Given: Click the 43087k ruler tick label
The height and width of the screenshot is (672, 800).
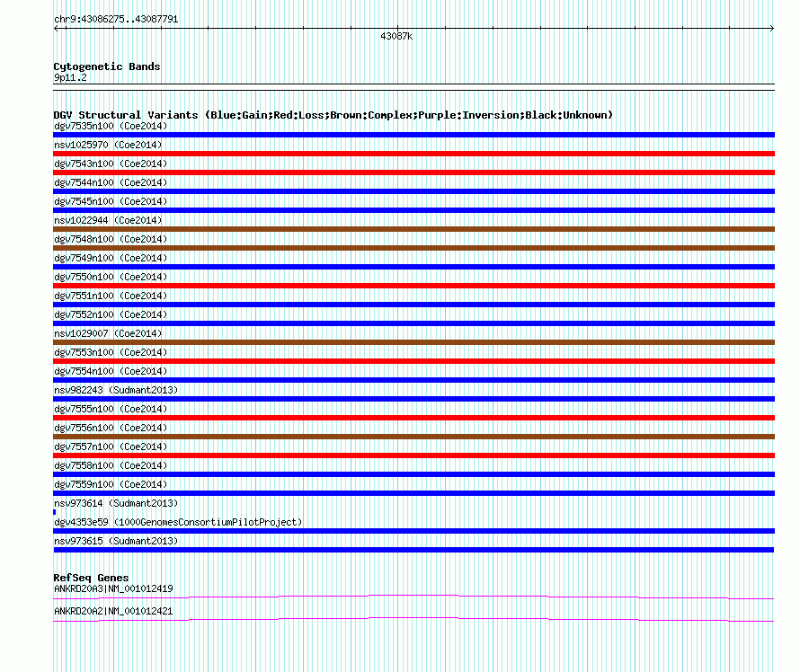Looking at the screenshot, I should point(396,36).
